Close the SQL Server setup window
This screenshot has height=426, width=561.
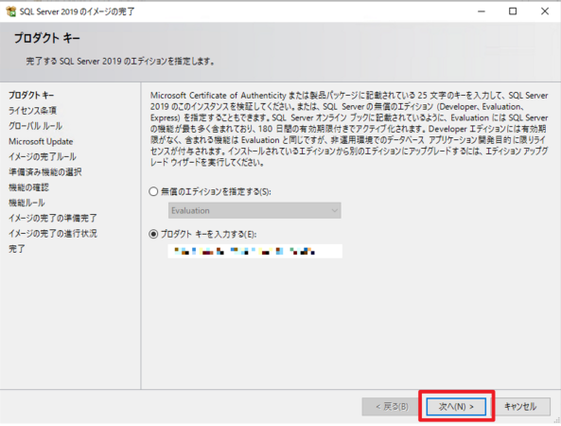545,11
